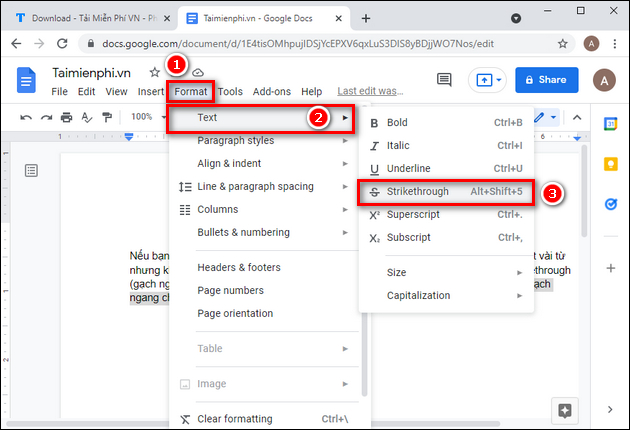Open the Tools menu
This screenshot has height=430, width=630.
pyautogui.click(x=230, y=92)
